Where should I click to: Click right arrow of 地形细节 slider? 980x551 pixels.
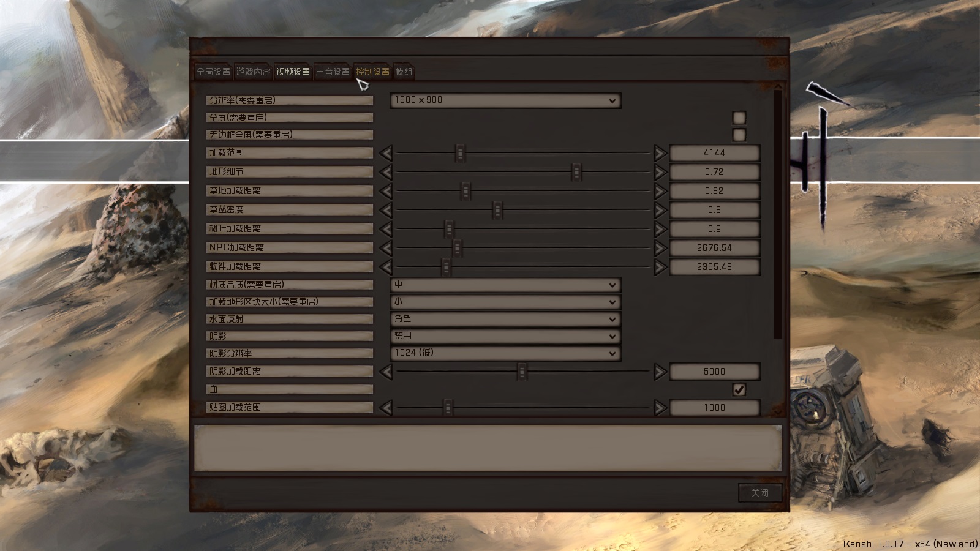coord(660,172)
